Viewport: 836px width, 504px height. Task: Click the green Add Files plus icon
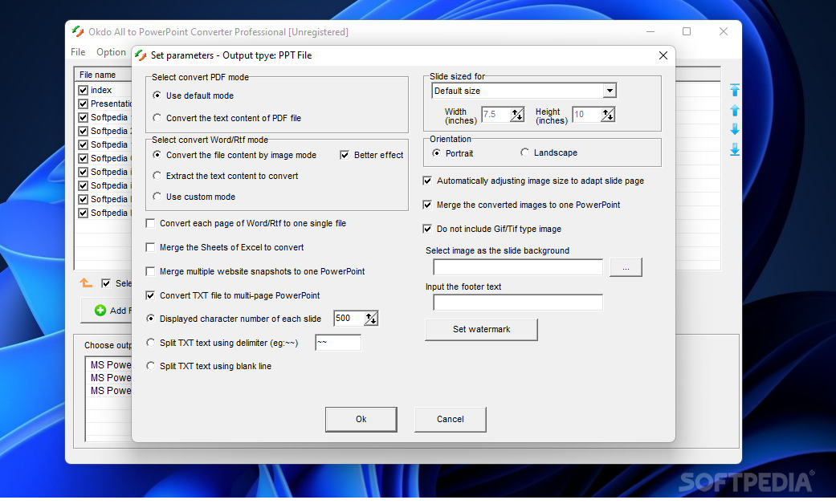[100, 311]
